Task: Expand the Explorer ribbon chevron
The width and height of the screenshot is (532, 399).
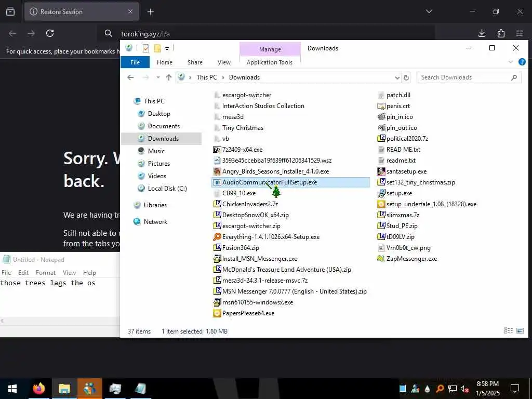Action: pos(511,62)
